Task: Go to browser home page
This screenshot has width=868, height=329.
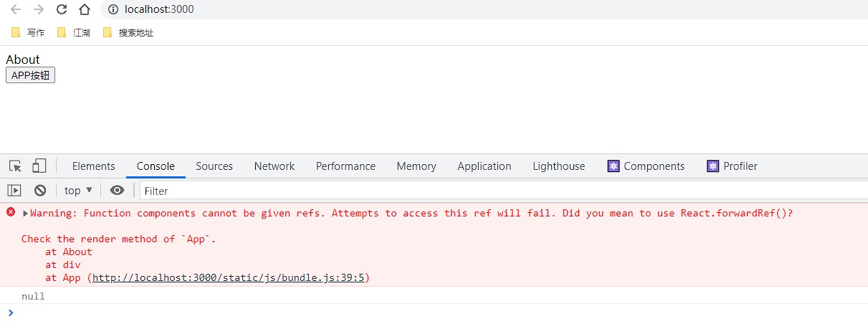Action: pyautogui.click(x=85, y=9)
